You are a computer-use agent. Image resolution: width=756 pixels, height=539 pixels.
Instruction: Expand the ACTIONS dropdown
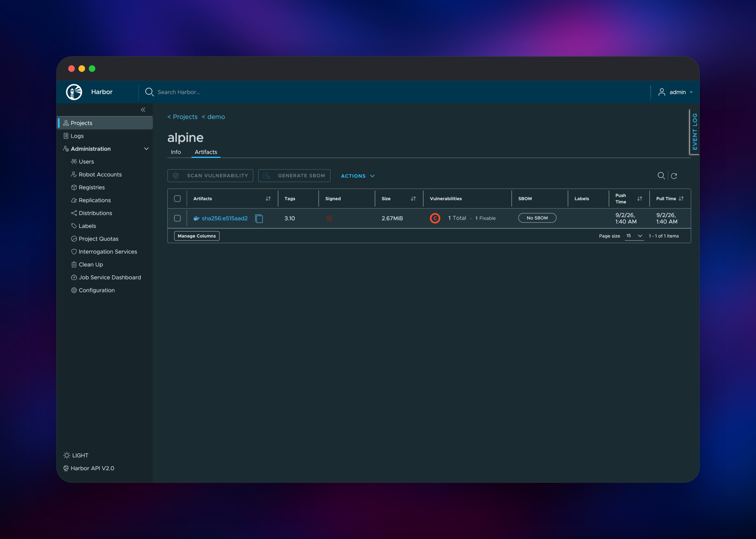click(358, 176)
